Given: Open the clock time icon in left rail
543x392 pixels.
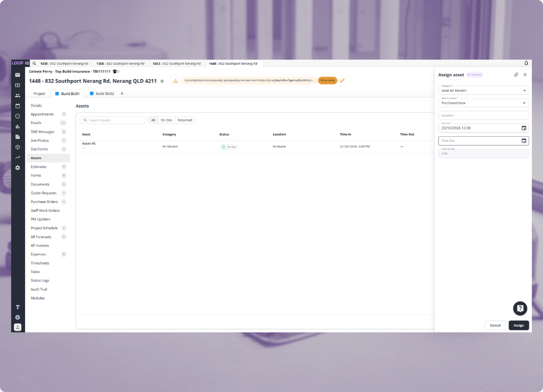Looking at the screenshot, I should [x=18, y=116].
